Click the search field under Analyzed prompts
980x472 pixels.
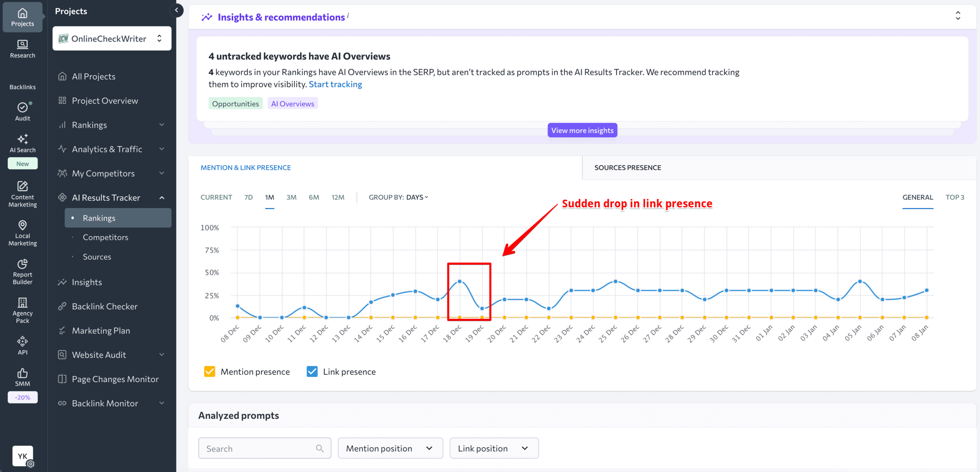click(x=264, y=448)
